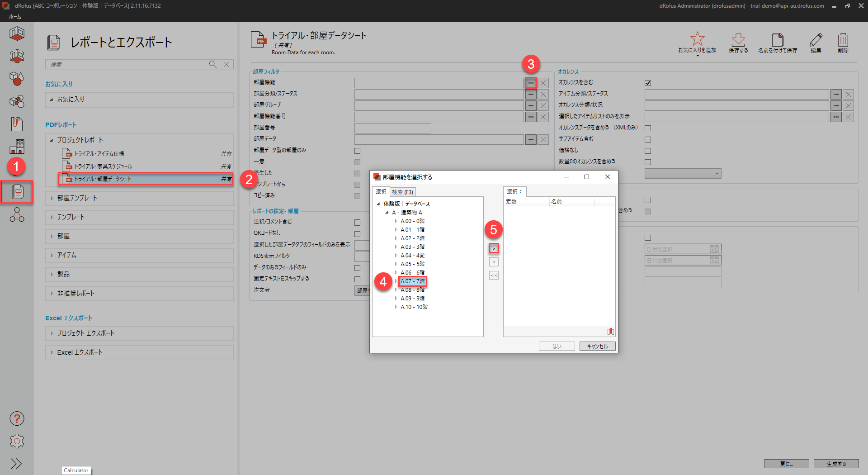Click the 検索 search input field
868x475 pixels.
point(127,64)
